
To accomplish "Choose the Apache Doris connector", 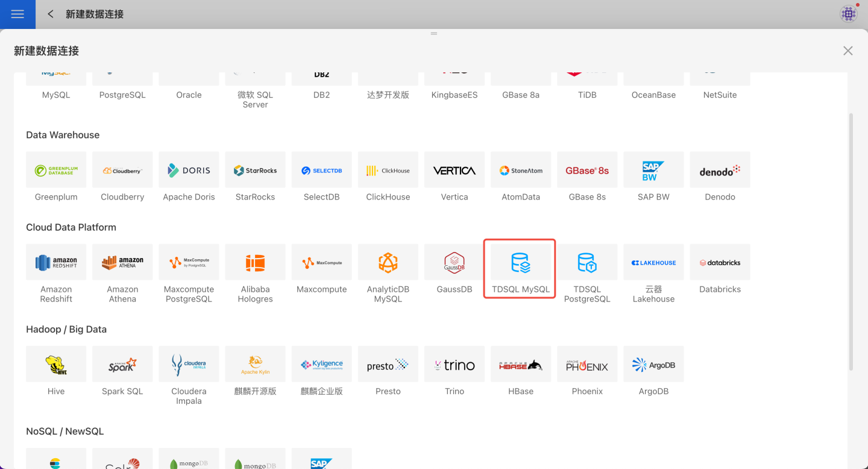I will point(189,171).
